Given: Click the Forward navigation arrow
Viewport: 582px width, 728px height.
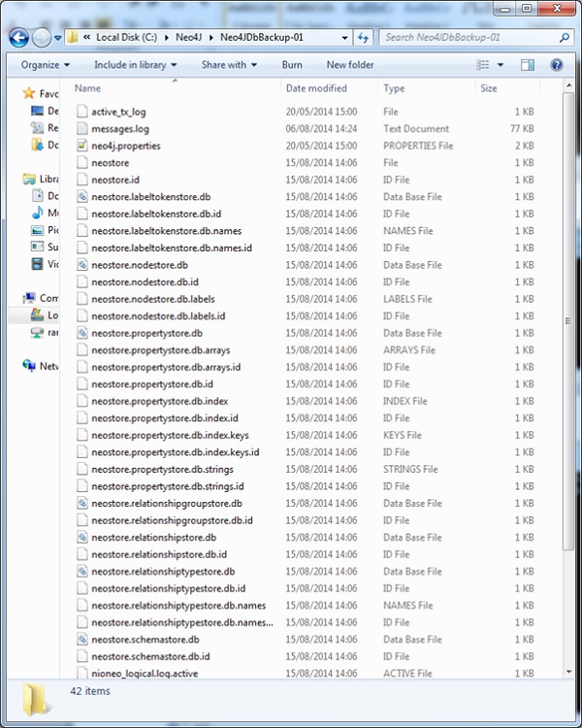Looking at the screenshot, I should (42, 38).
